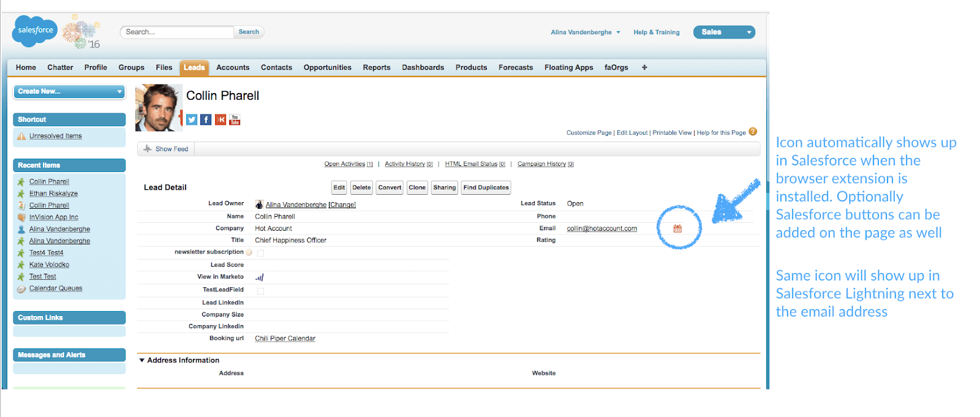Click the lead icon next to Test Test

21,277
